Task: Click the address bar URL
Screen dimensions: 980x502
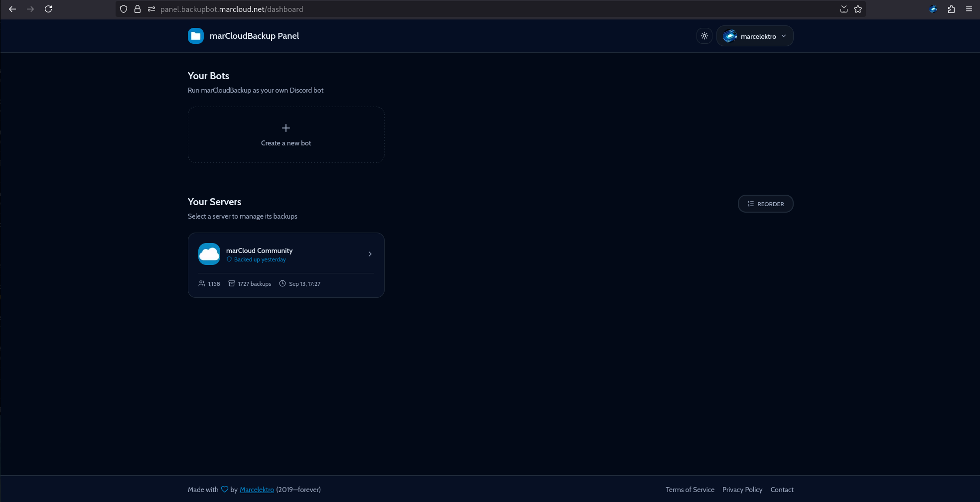Action: pos(232,9)
